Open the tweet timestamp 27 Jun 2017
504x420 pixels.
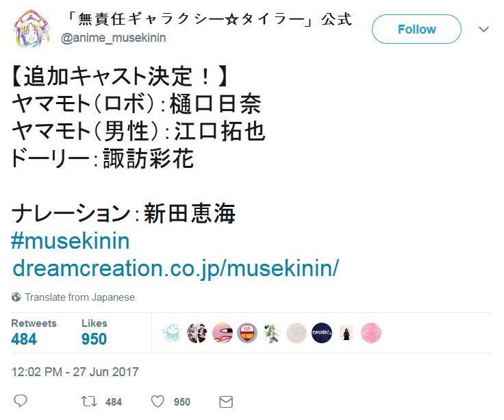tap(75, 372)
